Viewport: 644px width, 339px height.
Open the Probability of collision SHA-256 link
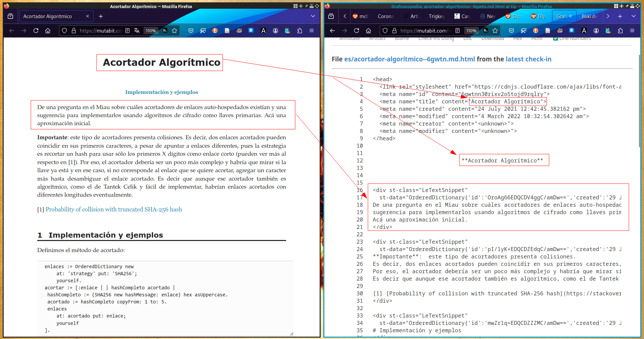114,209
